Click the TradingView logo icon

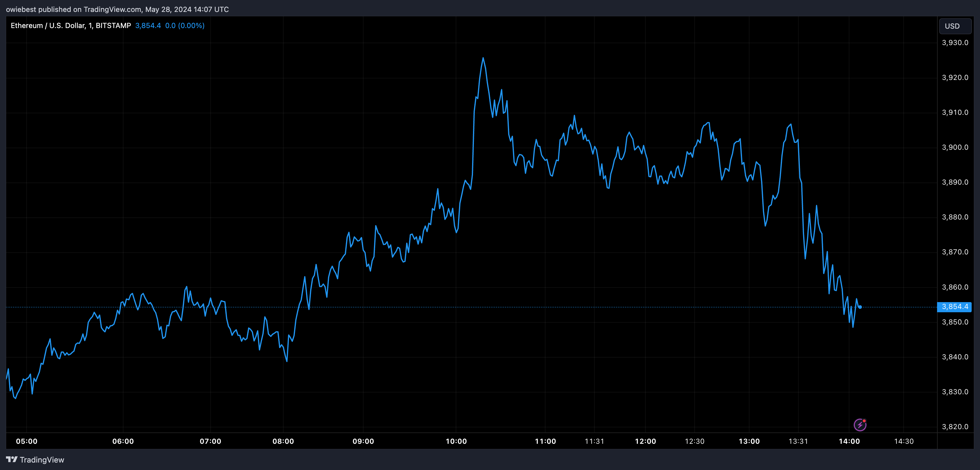point(12,459)
